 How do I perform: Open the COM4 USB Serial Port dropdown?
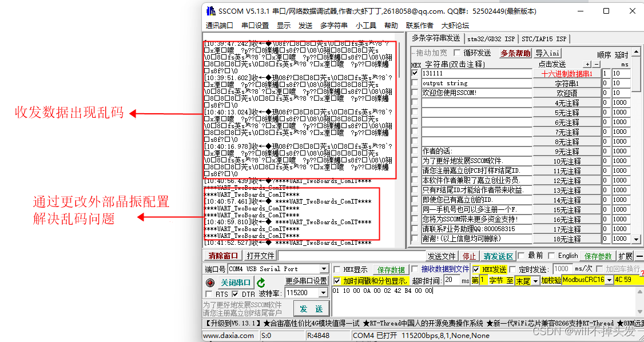tap(324, 269)
